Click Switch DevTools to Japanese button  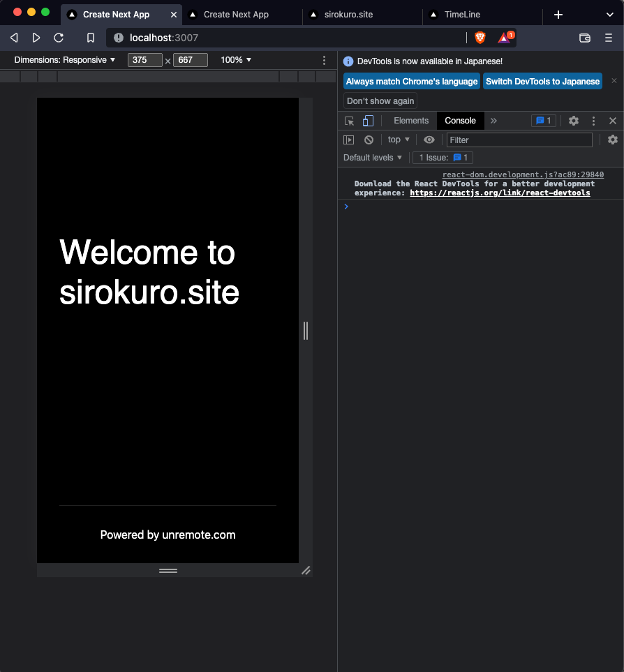click(x=542, y=82)
